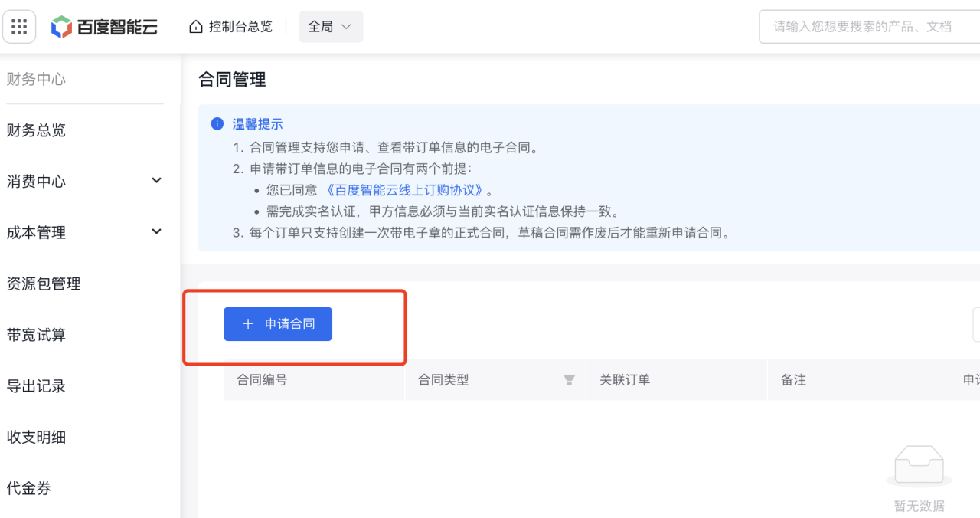
Task: Open the filter icon on 合同类型 column
Action: [x=568, y=379]
